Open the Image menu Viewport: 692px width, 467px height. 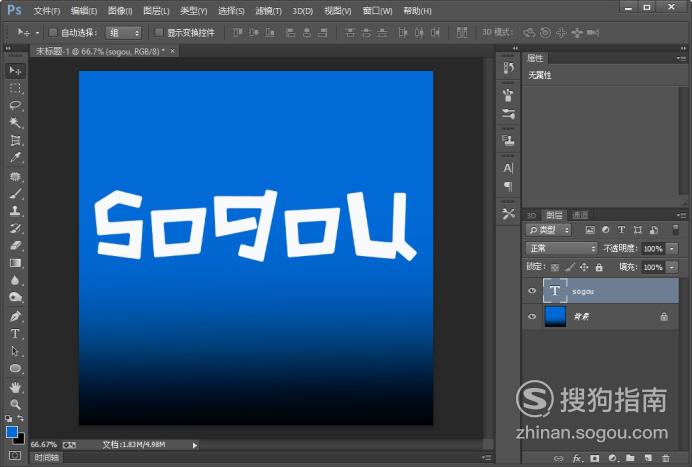120,11
